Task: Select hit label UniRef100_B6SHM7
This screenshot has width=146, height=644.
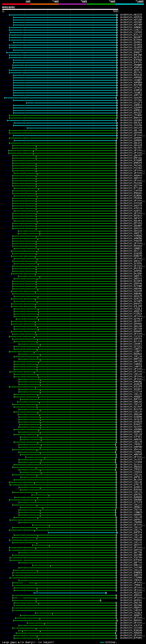Action: pyautogui.click(x=131, y=37)
